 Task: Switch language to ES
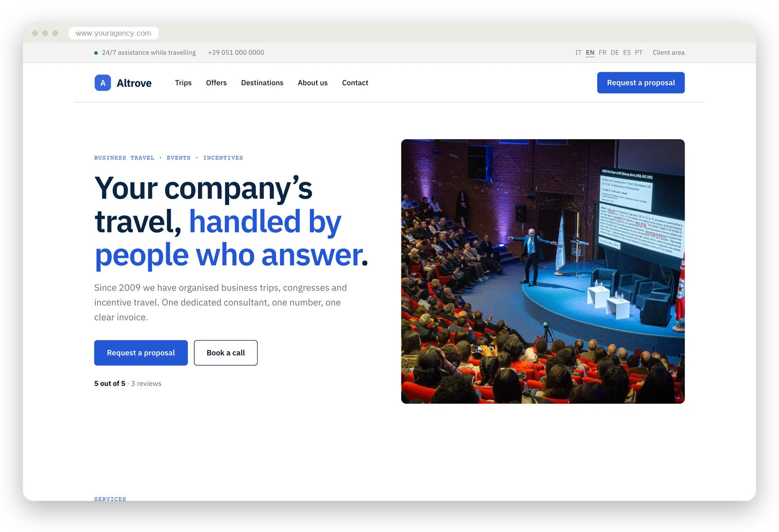(627, 53)
